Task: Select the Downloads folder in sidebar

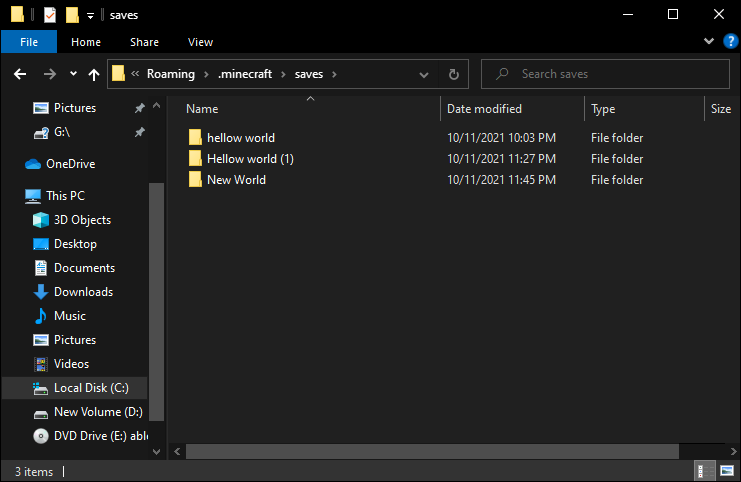Action: (x=83, y=292)
